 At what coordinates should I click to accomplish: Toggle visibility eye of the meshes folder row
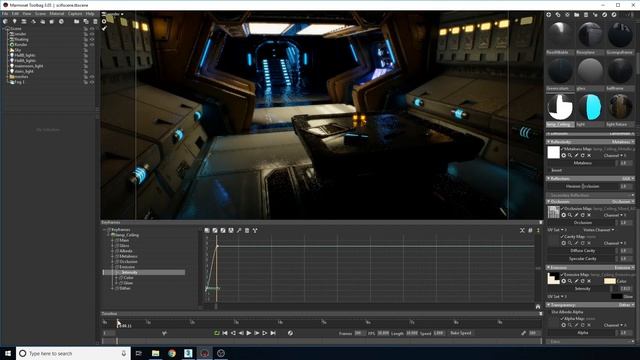[92, 76]
